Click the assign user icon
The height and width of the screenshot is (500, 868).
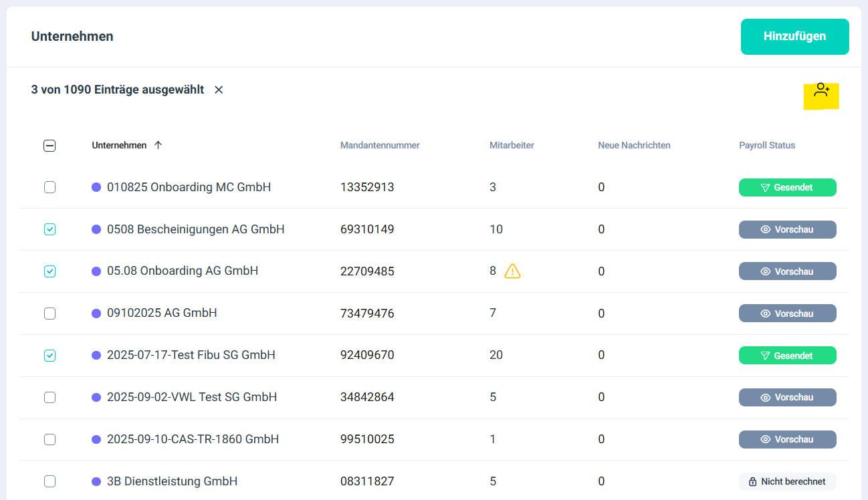[x=821, y=91]
